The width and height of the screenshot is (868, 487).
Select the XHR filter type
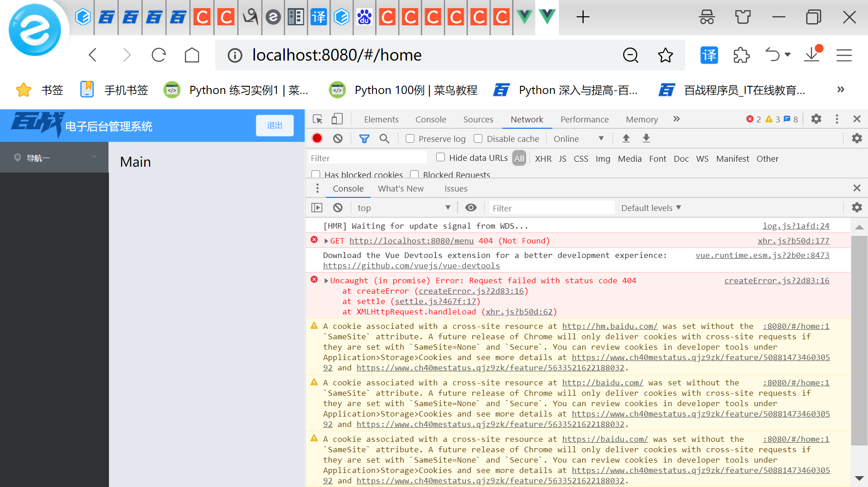[543, 159]
